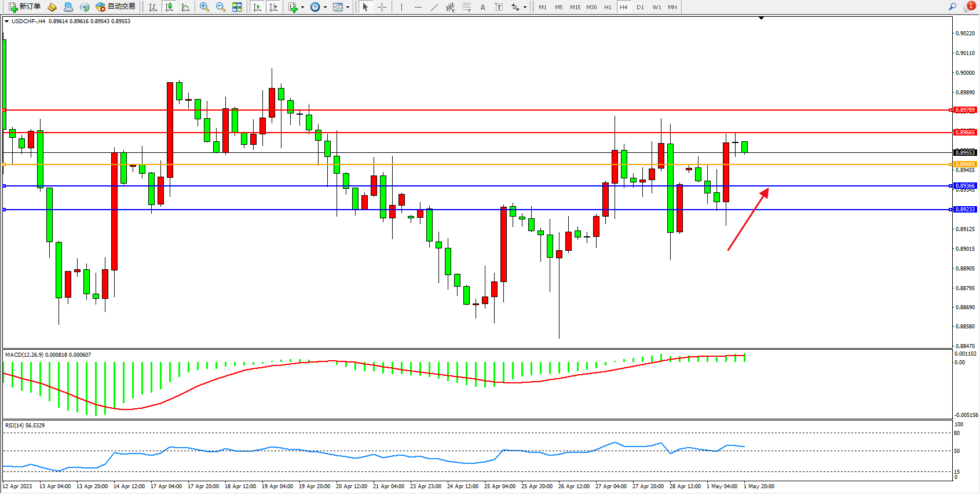The width and height of the screenshot is (980, 494).
Task: Click the red arrow drawn on the chart
Action: click(x=748, y=219)
